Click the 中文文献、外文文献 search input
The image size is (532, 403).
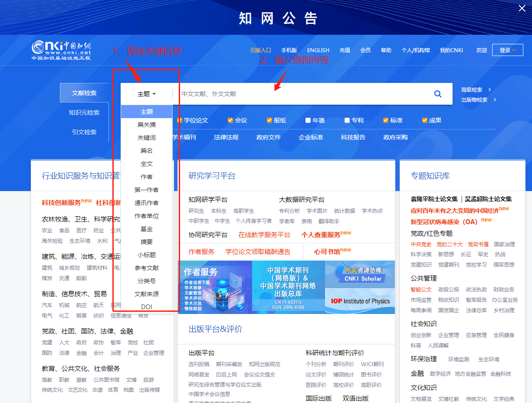pos(299,94)
